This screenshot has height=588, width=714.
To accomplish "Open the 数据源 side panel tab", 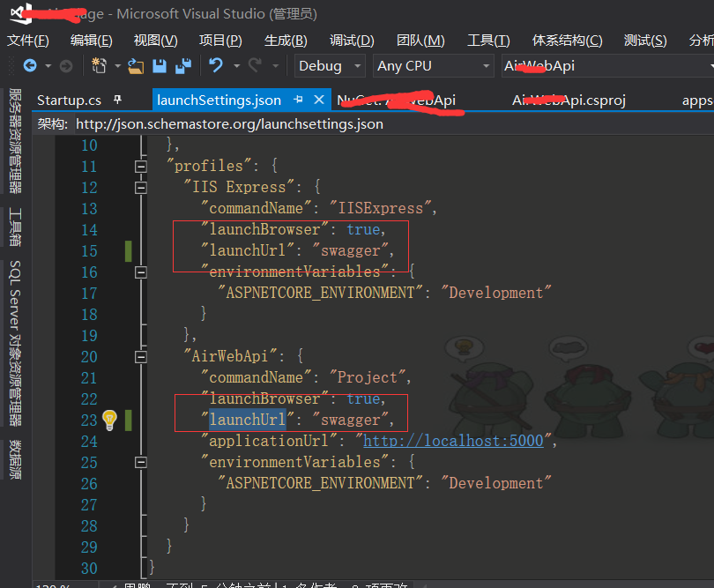I will coord(16,459).
